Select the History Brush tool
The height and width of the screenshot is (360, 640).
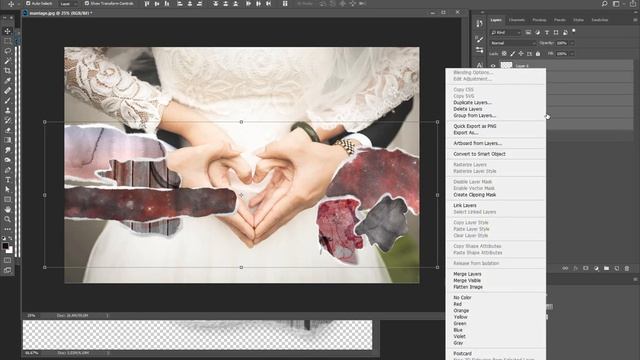point(7,120)
